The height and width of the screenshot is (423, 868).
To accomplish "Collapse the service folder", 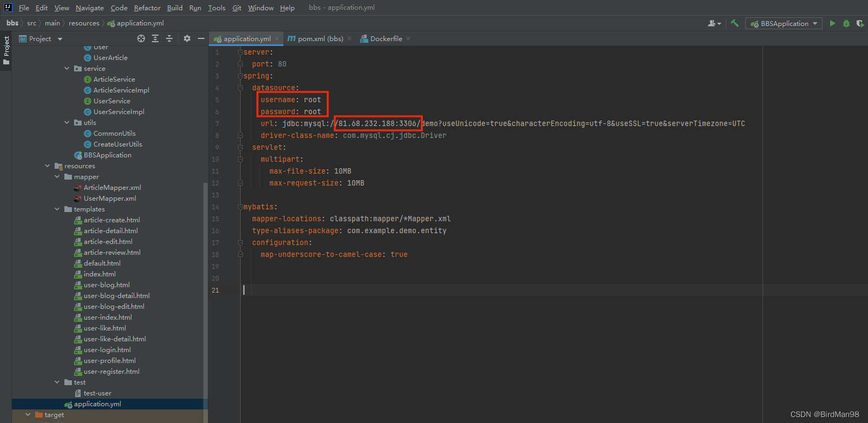I will point(67,69).
